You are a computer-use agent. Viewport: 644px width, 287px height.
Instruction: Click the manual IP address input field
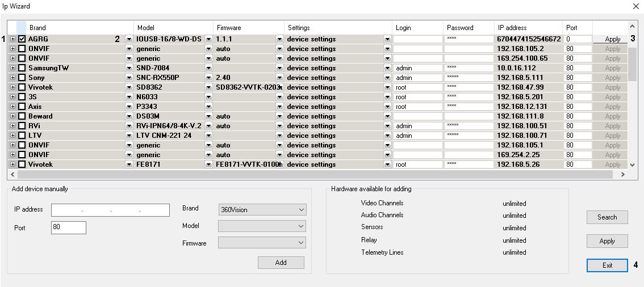(110, 210)
